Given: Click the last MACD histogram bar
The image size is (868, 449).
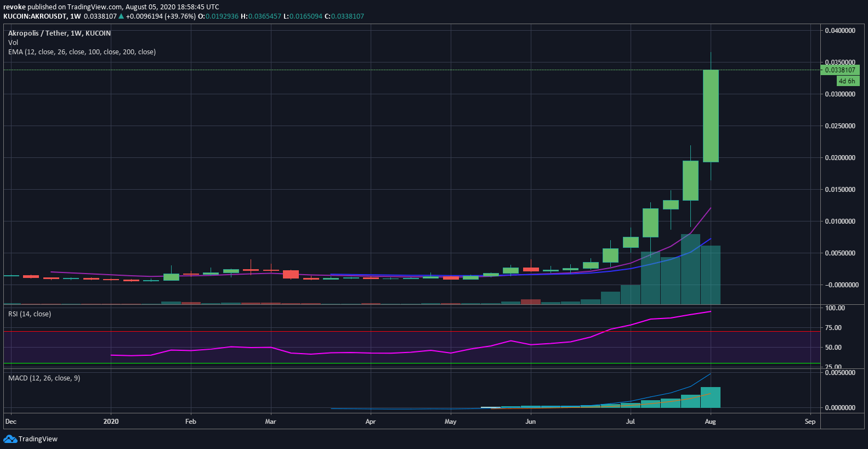Looking at the screenshot, I should 711,397.
